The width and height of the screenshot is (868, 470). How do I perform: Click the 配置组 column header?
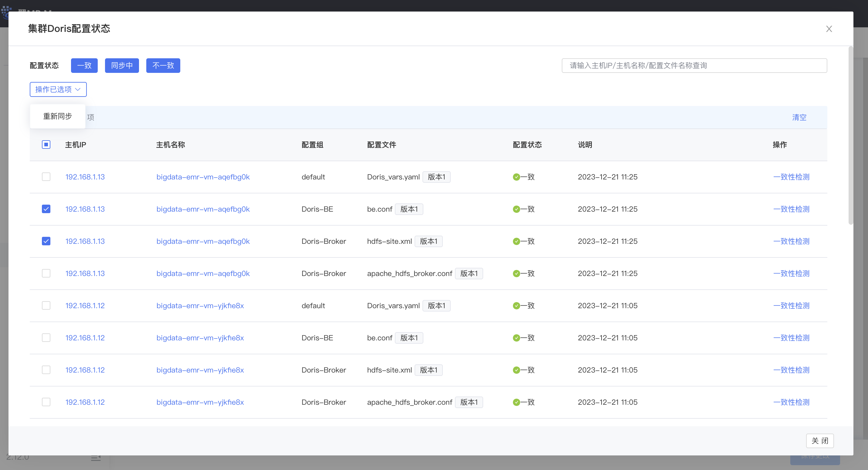[312, 145]
